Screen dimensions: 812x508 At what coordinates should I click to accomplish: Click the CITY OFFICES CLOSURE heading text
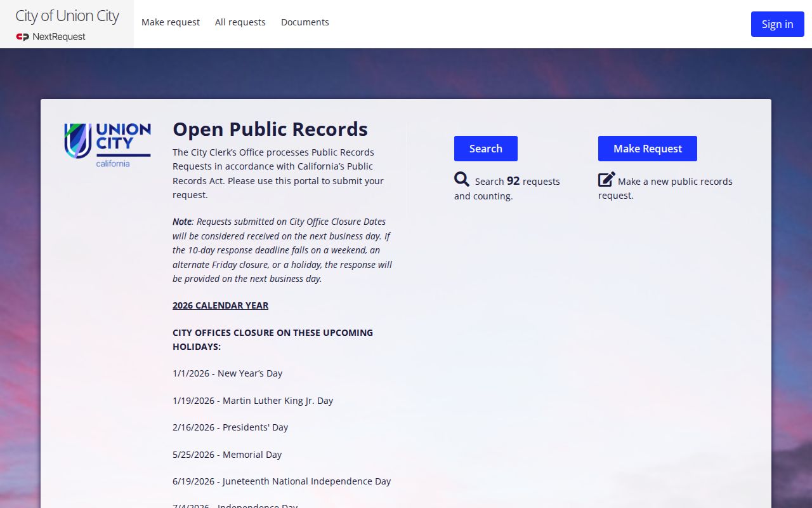coord(273,340)
